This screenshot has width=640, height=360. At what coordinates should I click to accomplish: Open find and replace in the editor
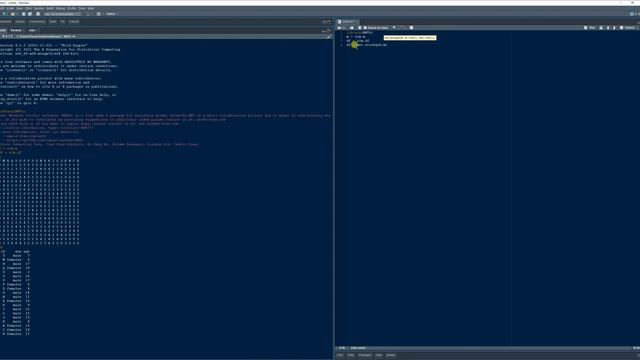click(394, 27)
